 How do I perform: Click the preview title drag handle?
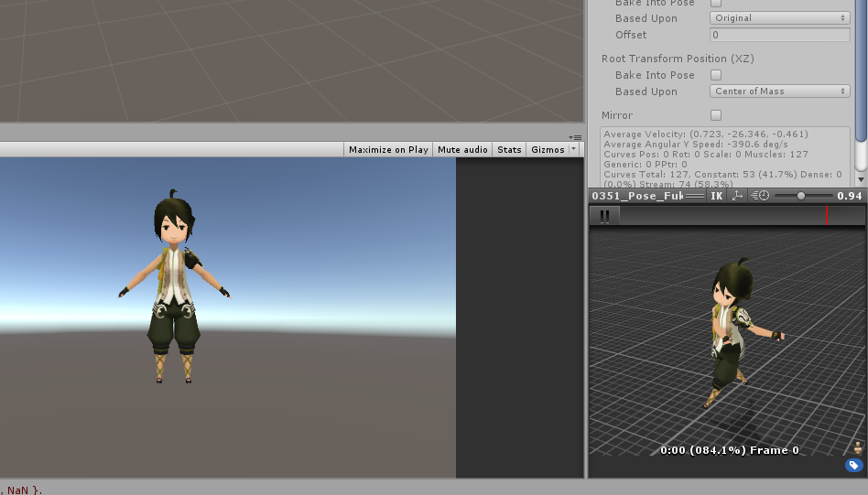[695, 196]
